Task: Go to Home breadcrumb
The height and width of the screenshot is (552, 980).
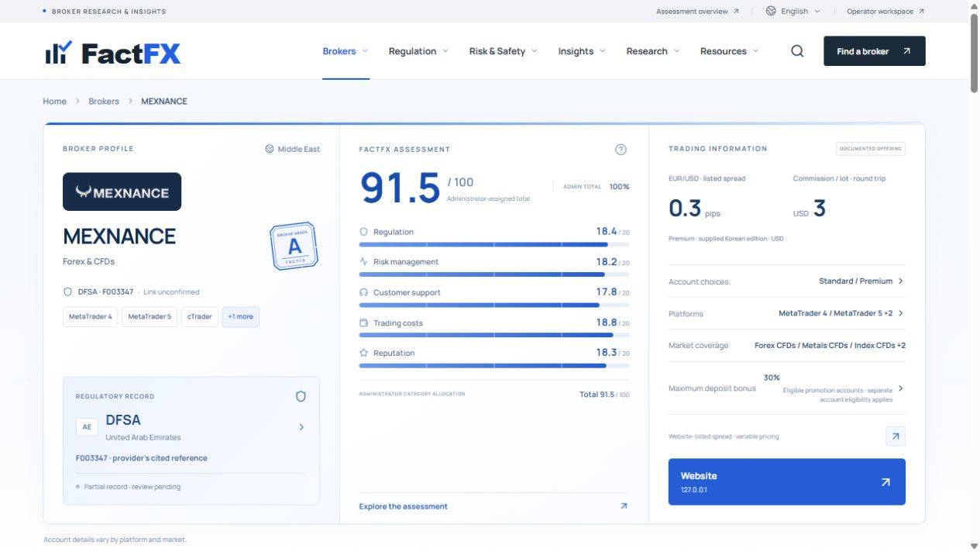Action: click(x=54, y=101)
